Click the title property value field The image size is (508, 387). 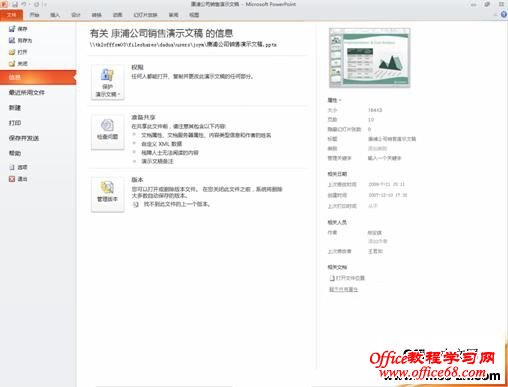[392, 139]
